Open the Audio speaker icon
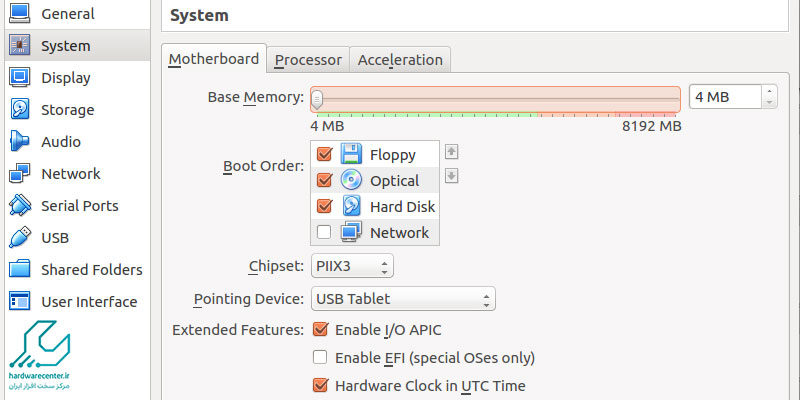 20,142
